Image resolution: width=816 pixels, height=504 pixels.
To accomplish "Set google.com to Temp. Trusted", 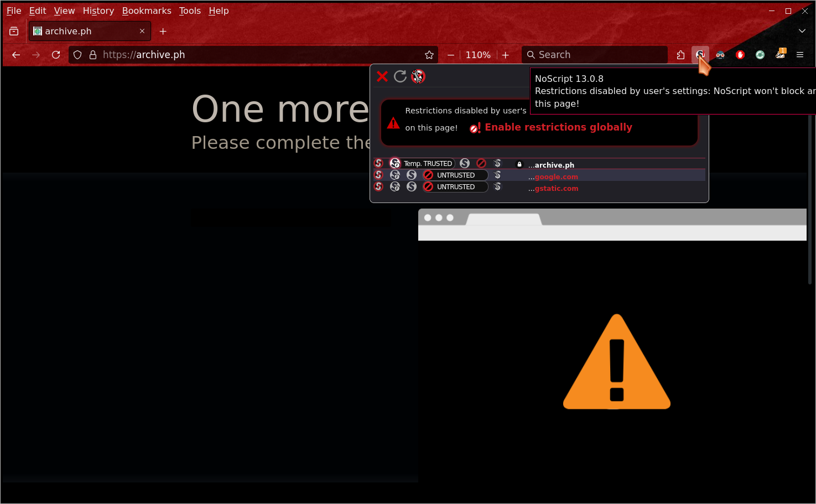I will (395, 175).
